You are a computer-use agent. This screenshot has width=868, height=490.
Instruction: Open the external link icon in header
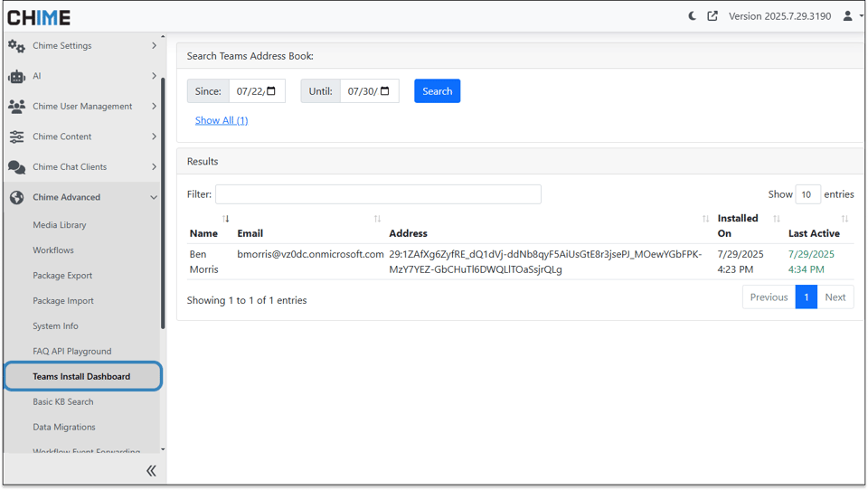712,16
